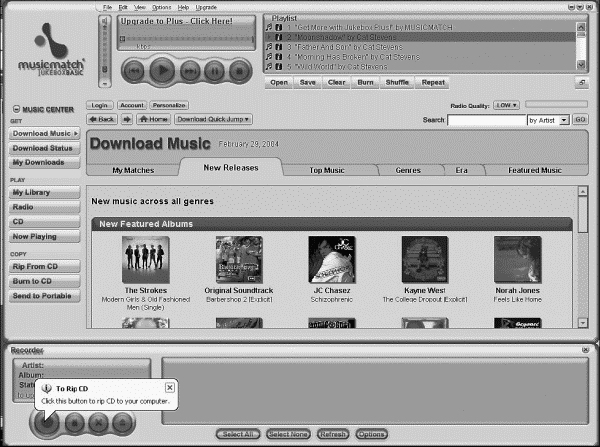
Task: Go to Home in the navigation bar
Action: 152,119
